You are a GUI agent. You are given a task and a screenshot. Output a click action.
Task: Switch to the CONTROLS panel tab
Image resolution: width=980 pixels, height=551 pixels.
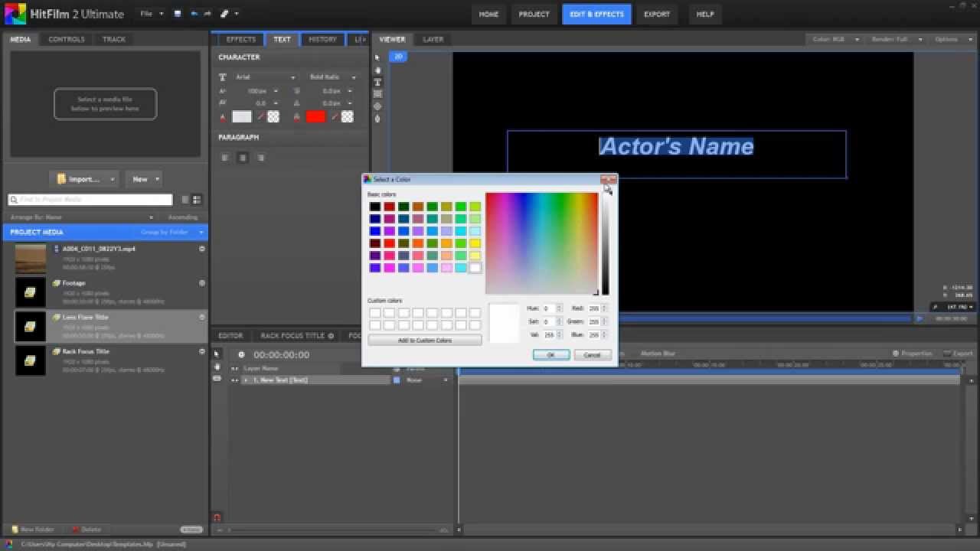(67, 39)
